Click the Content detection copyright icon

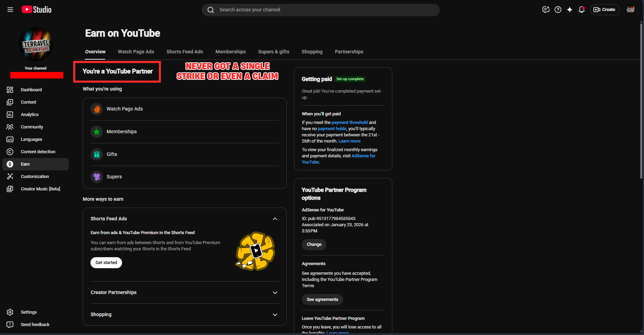click(x=10, y=152)
